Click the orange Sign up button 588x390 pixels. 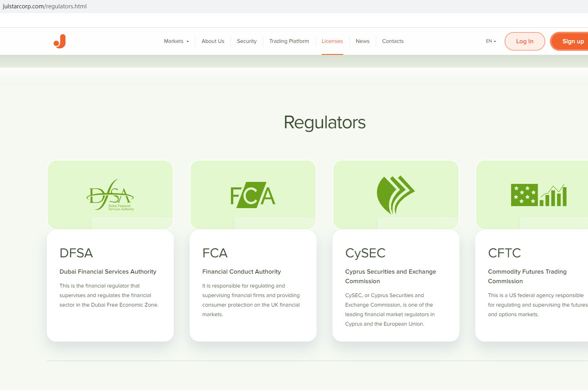pyautogui.click(x=569, y=41)
